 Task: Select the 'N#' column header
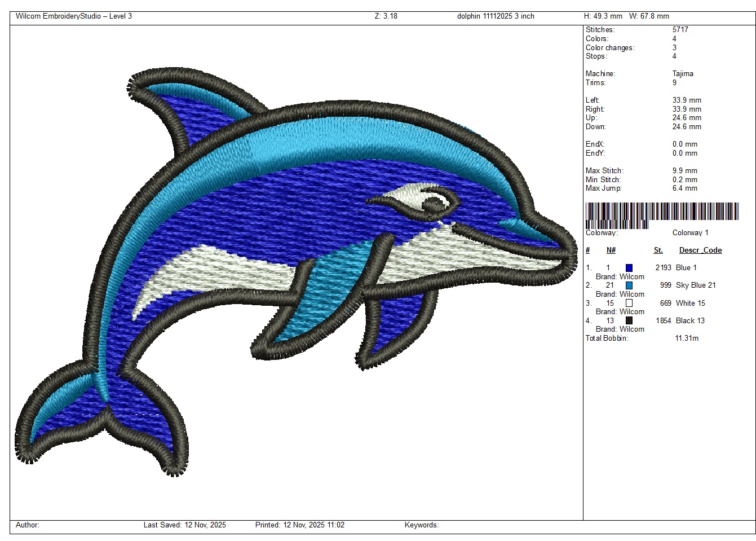[x=611, y=250]
